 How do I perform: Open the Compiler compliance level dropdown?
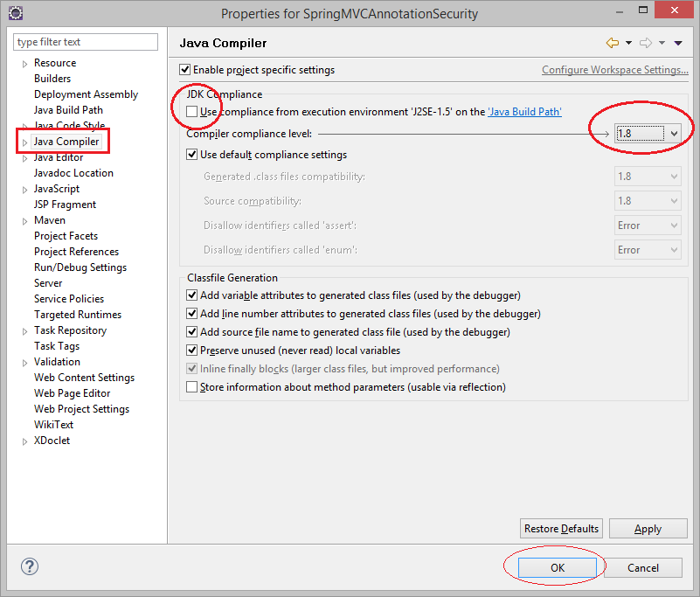pyautogui.click(x=648, y=133)
